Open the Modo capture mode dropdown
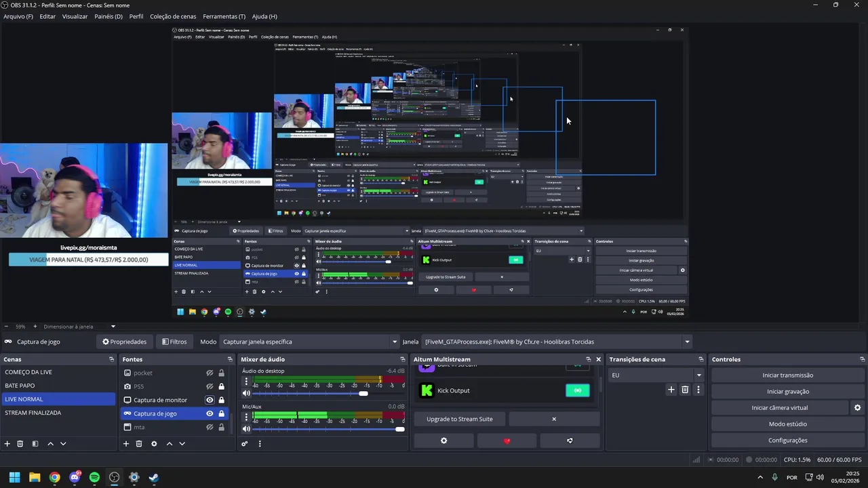This screenshot has width=868, height=488. [x=309, y=342]
